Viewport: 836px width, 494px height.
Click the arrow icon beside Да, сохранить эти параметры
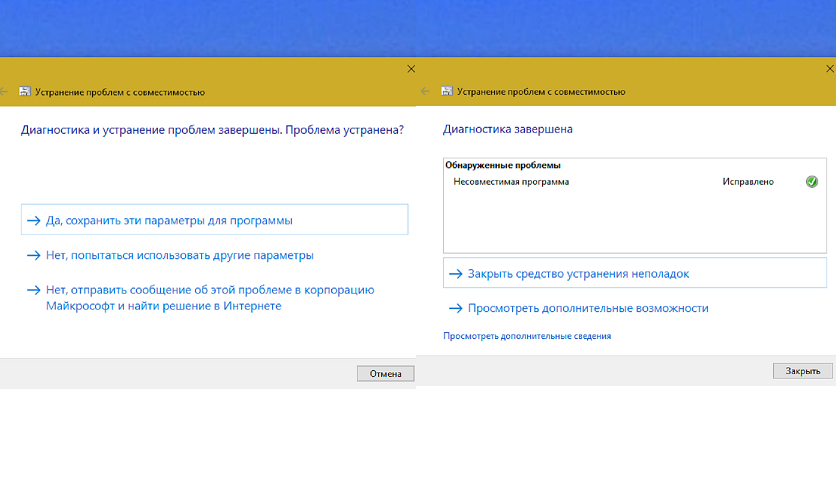pos(34,221)
